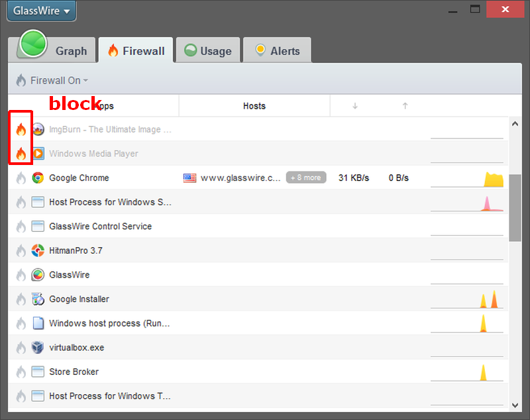Screen dimensions: 530x420
Task: Toggle the flame next to GlassWire app
Action: [x=21, y=275]
